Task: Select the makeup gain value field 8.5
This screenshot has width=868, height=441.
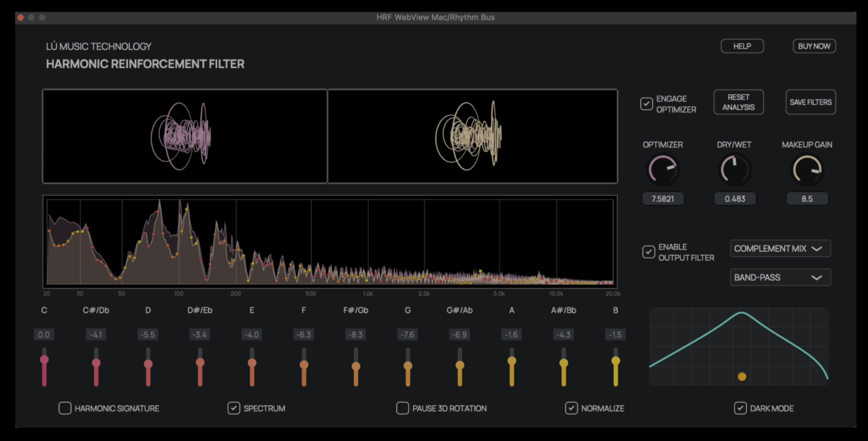Action: point(807,198)
